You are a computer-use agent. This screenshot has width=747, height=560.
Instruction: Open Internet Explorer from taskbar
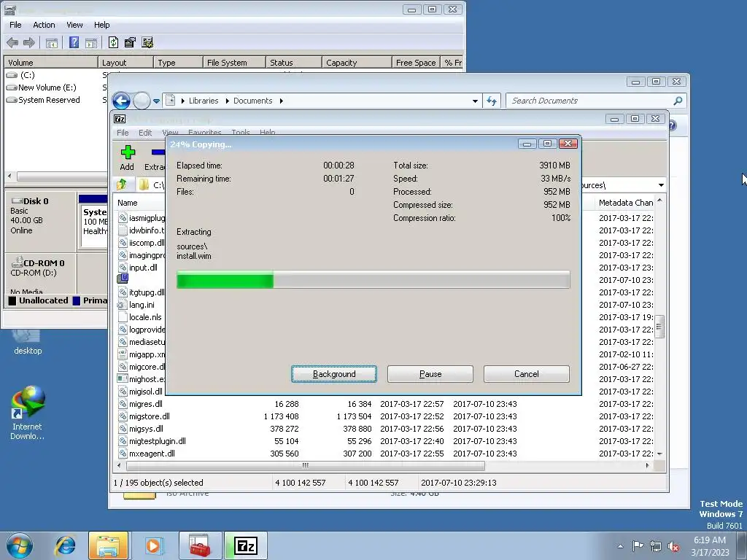(65, 545)
